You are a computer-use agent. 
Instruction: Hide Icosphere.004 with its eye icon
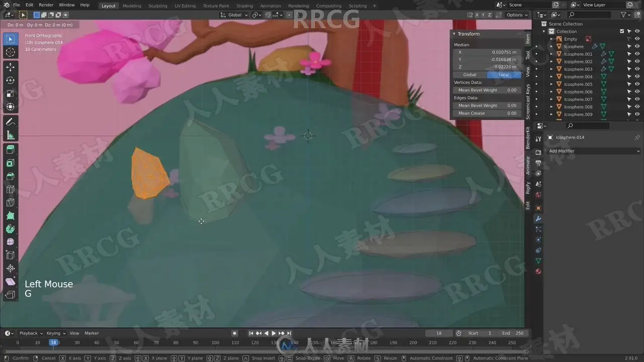637,76
